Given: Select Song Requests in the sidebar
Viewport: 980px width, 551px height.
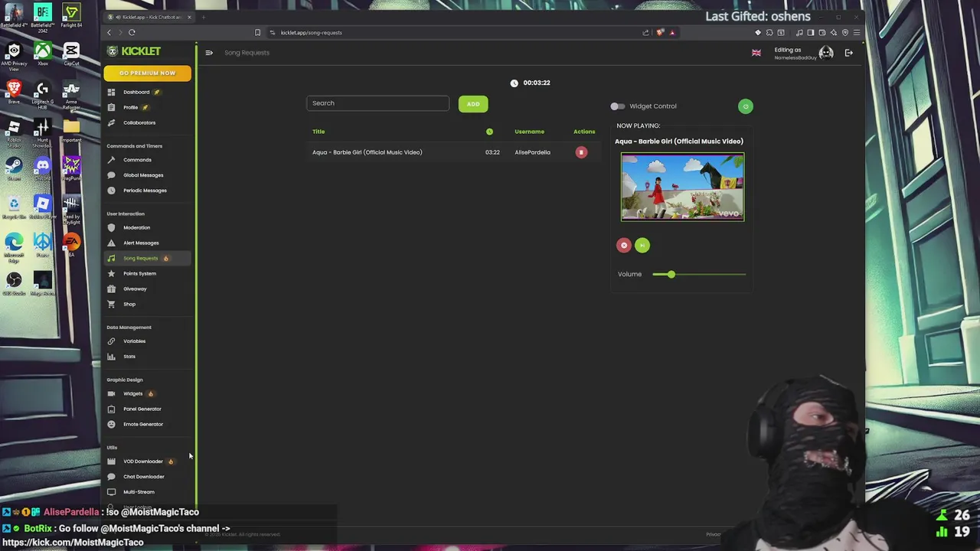Looking at the screenshot, I should click(147, 258).
